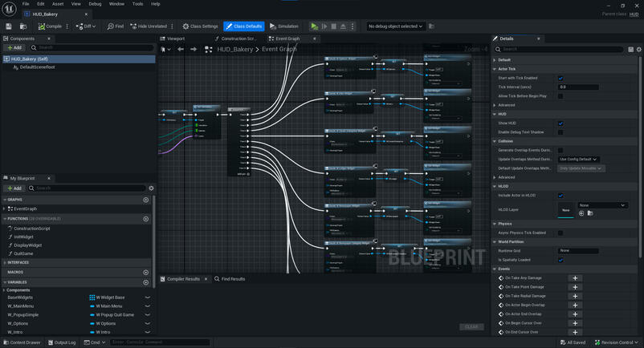Toggle the Show HUD checkbox

point(560,123)
